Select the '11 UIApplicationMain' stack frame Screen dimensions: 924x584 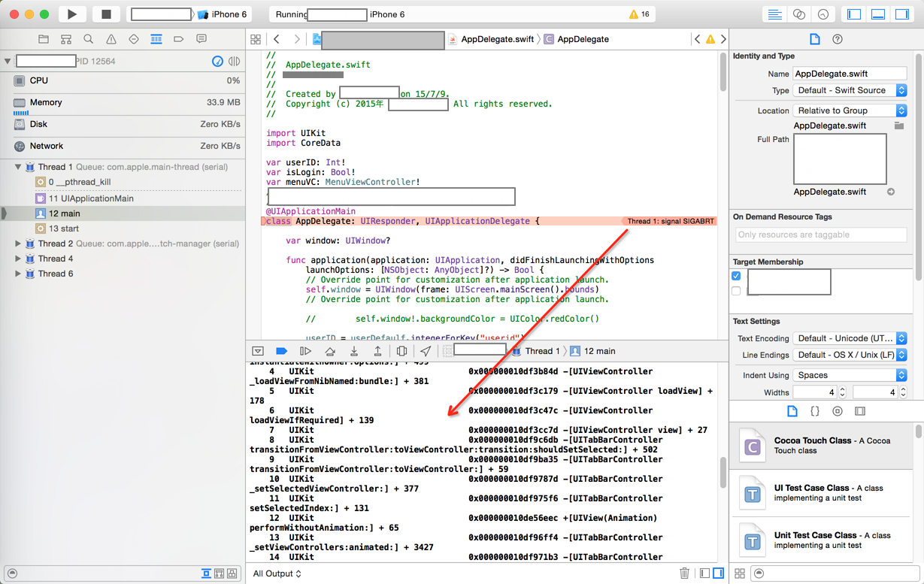90,198
